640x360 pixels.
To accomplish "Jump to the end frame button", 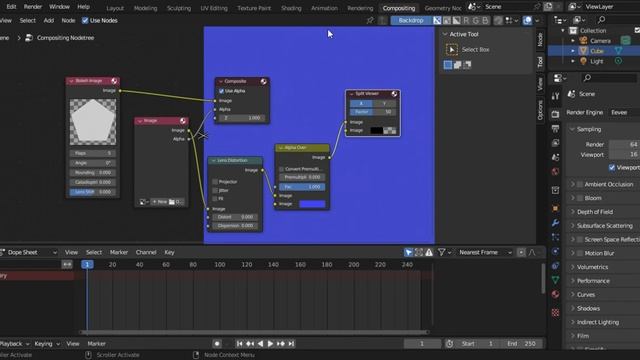I will tap(291, 344).
